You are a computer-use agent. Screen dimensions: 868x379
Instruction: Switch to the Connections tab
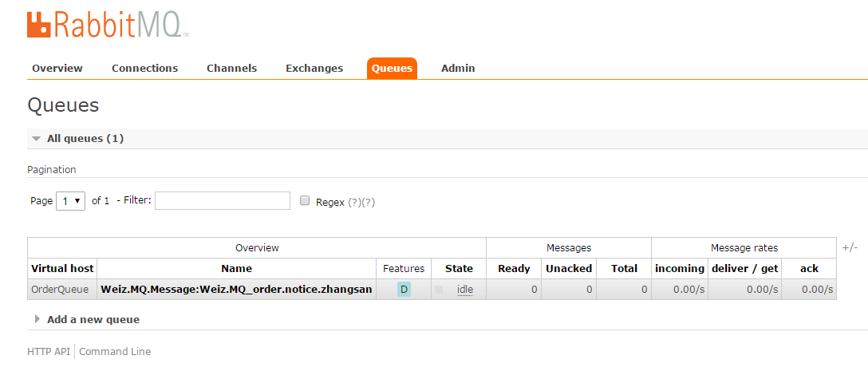point(144,68)
